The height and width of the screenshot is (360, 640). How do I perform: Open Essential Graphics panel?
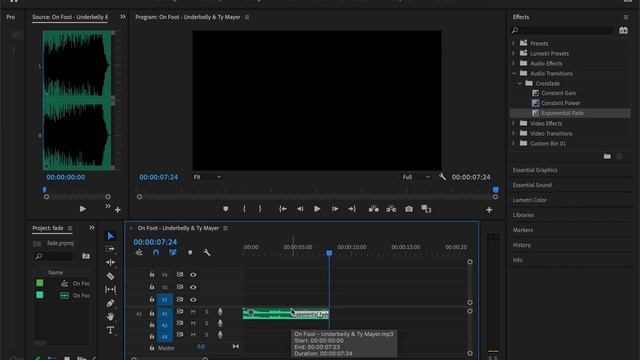click(x=535, y=170)
